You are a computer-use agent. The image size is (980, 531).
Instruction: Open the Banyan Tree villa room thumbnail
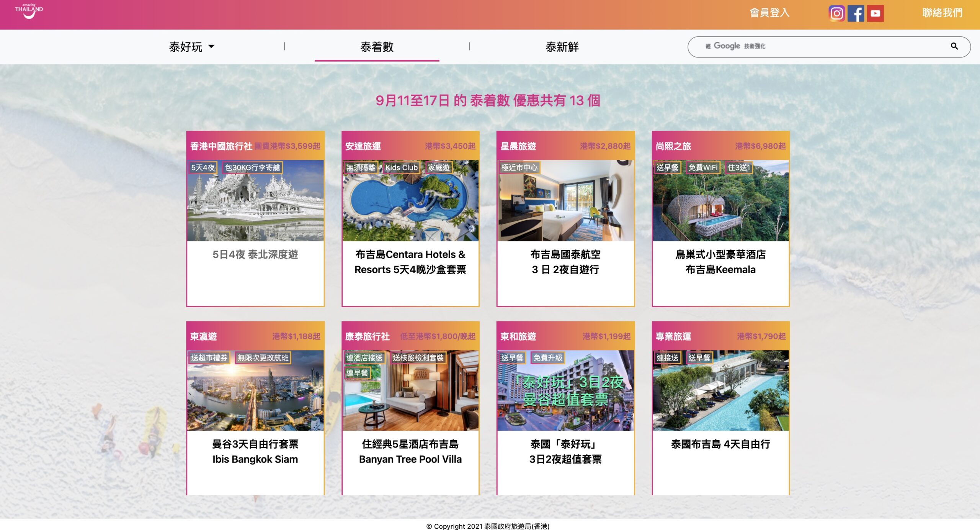[x=410, y=390]
